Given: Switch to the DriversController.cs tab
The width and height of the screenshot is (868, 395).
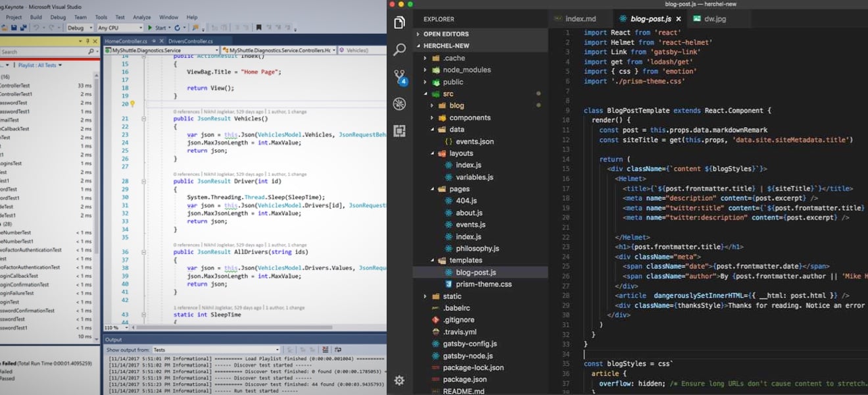Looking at the screenshot, I should [x=191, y=41].
